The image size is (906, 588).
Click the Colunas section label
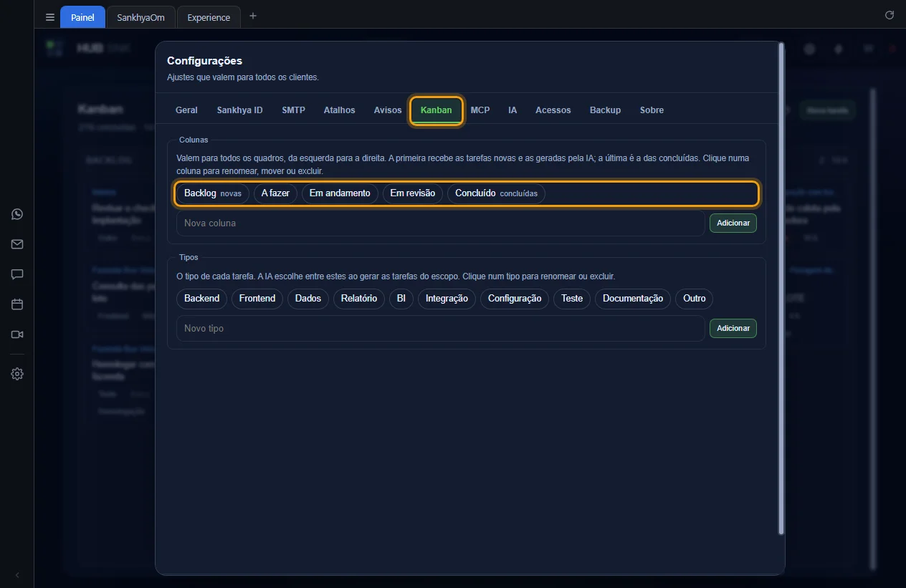(x=194, y=140)
